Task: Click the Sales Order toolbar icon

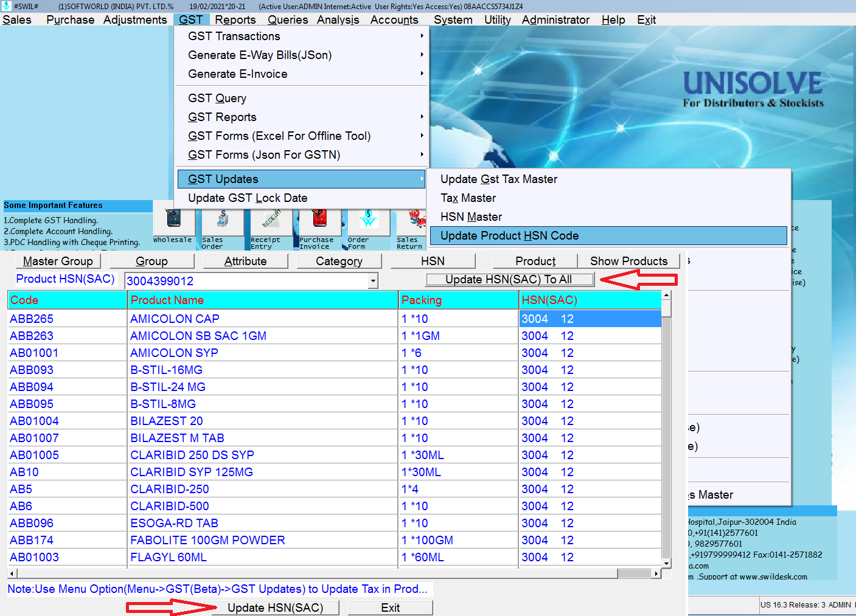Action: (223, 223)
